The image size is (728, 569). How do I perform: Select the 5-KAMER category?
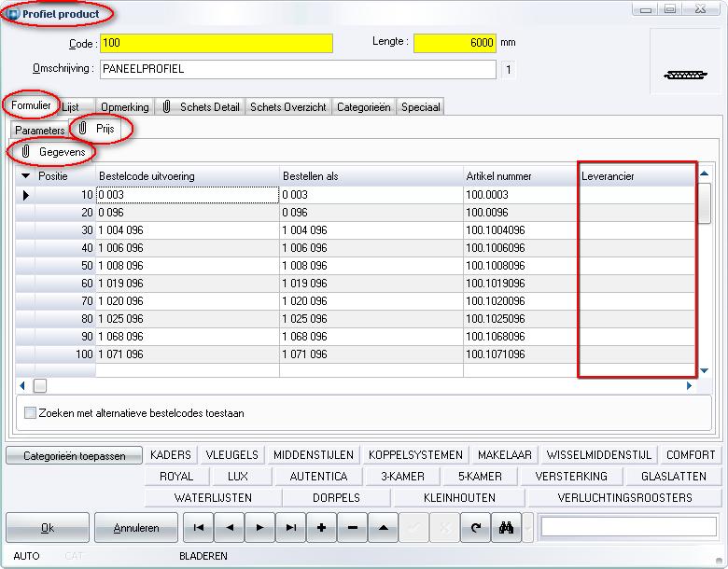[480, 476]
